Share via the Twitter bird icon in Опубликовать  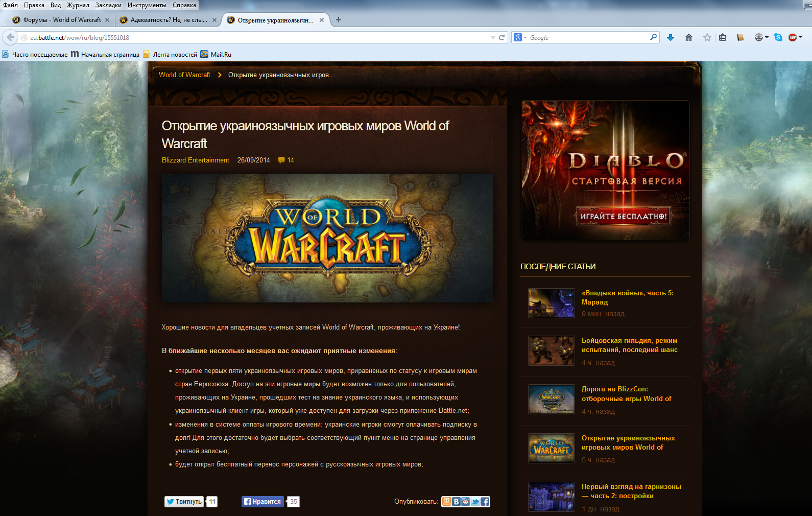click(475, 502)
